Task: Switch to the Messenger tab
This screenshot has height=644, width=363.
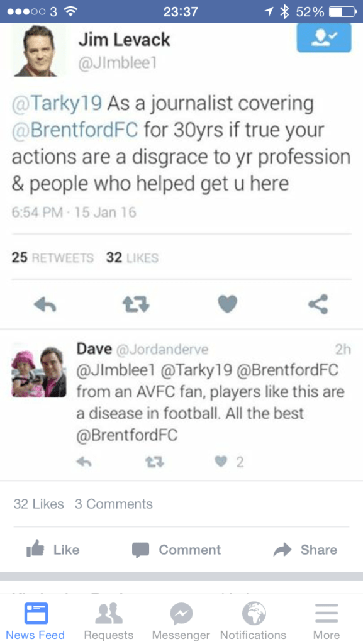Action: coord(181,621)
